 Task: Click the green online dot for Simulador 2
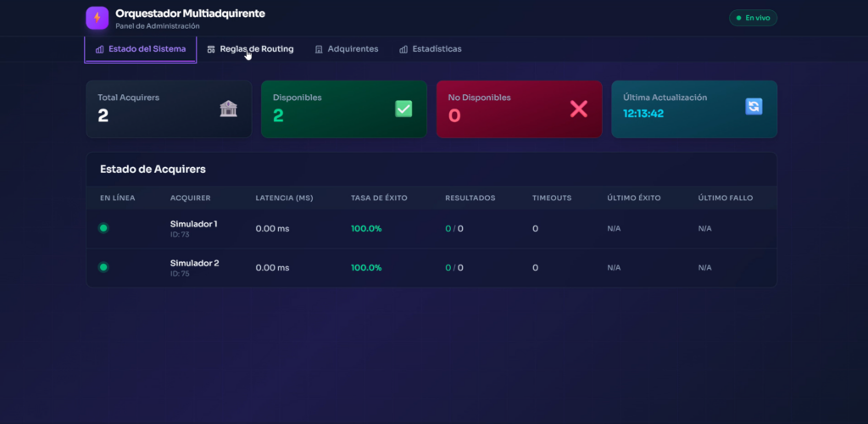coord(103,267)
